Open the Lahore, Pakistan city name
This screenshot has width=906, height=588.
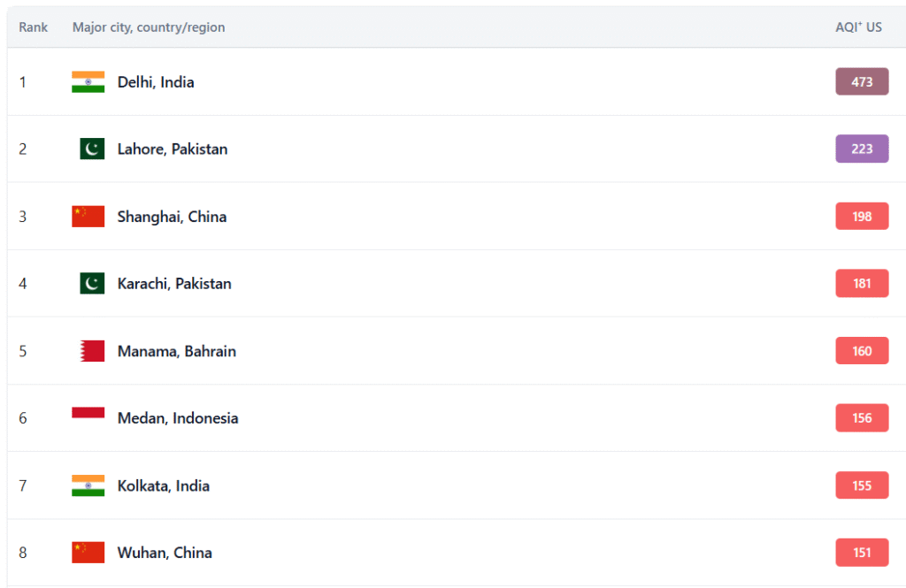tap(173, 149)
